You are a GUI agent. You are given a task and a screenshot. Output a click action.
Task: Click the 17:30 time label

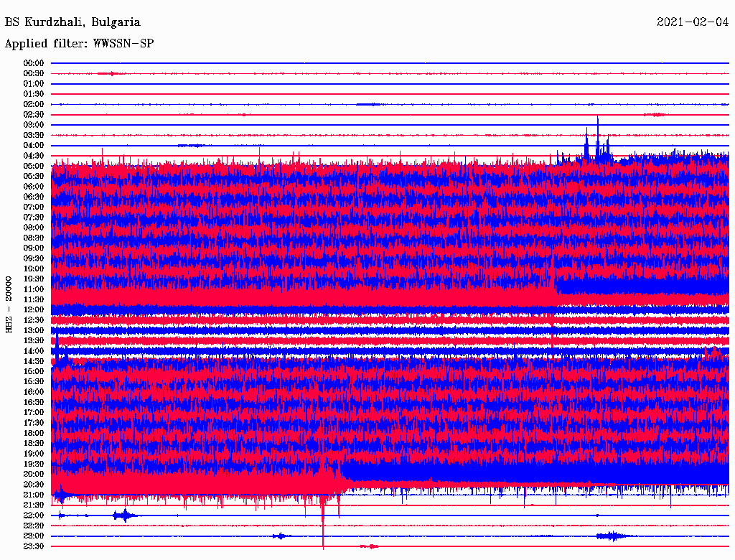[x=34, y=423]
